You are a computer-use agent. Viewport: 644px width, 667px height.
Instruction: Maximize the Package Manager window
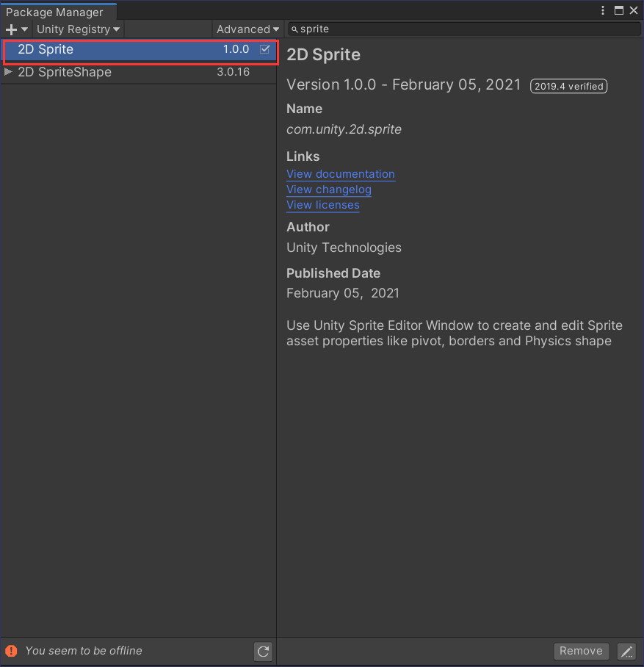pyautogui.click(x=619, y=10)
